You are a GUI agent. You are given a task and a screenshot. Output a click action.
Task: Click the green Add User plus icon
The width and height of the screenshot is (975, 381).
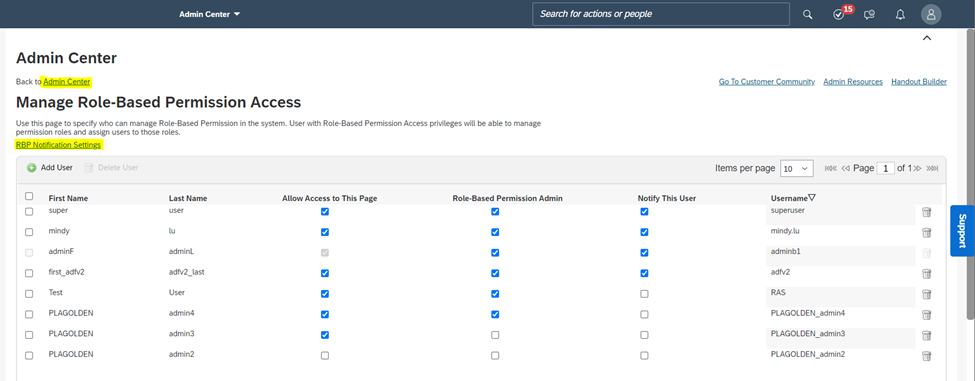tap(32, 168)
